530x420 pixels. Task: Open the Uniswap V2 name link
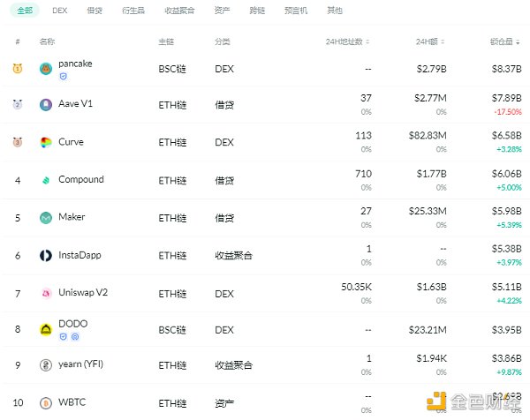click(x=83, y=292)
